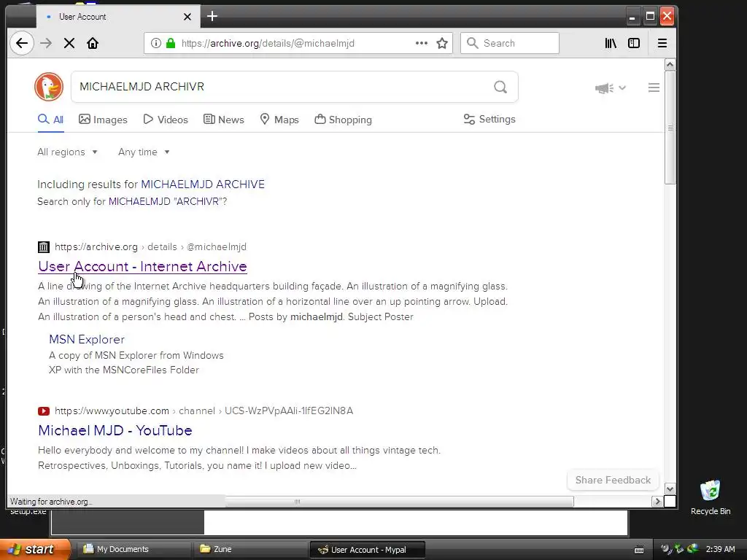Select User Account - Mypal taskbar button

[368, 550]
